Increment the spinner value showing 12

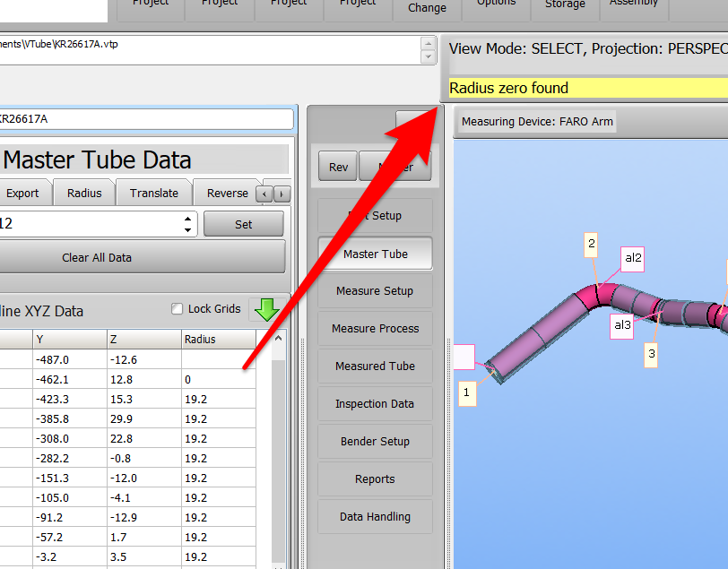187,219
